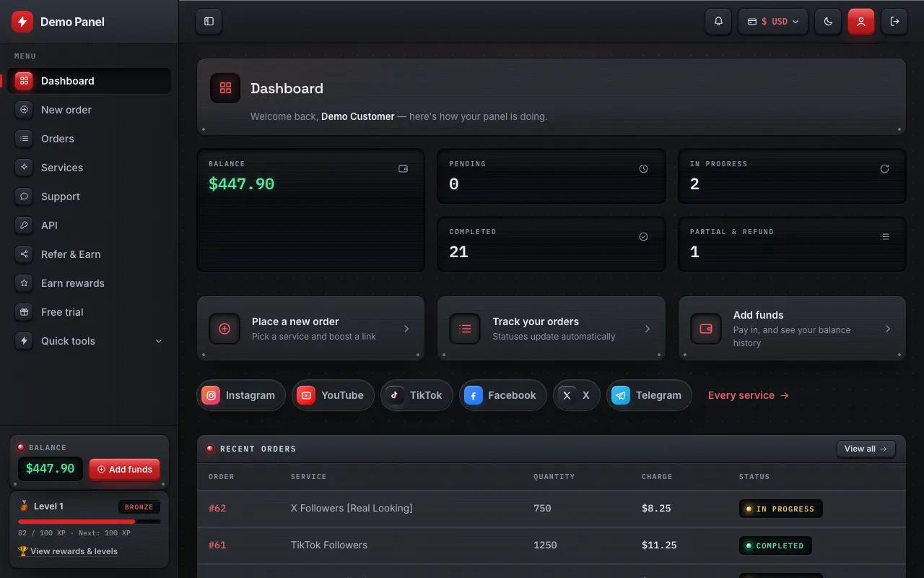Image resolution: width=924 pixels, height=578 pixels.
Task: Click the IN PROGRESS status badge for order #62
Action: click(781, 509)
